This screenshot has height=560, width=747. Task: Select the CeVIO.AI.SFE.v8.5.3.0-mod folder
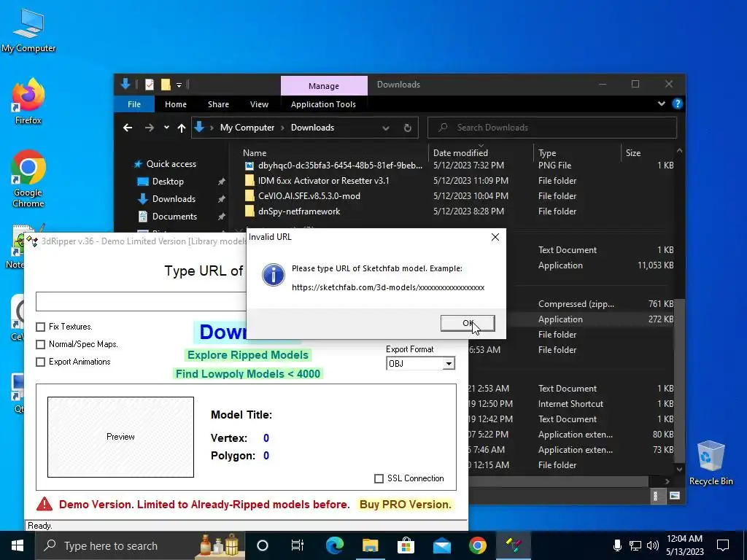pyautogui.click(x=309, y=196)
